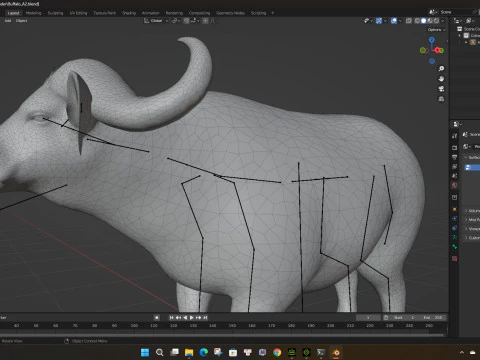Switch to the Animation workspace tab
The width and height of the screenshot is (480, 360).
(151, 13)
